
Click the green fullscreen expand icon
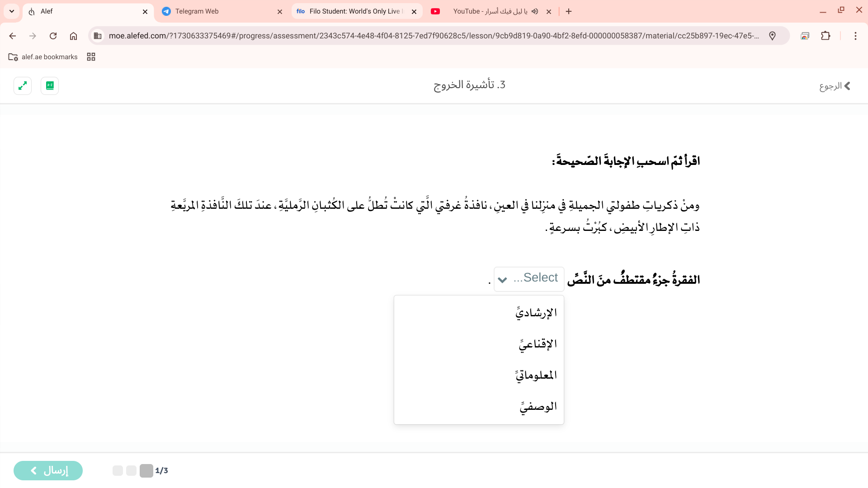tap(23, 85)
